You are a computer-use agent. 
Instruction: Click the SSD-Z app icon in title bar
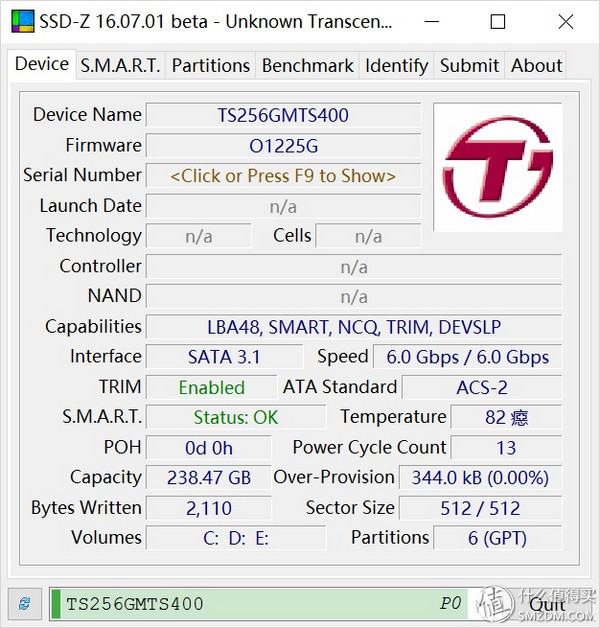tap(20, 21)
